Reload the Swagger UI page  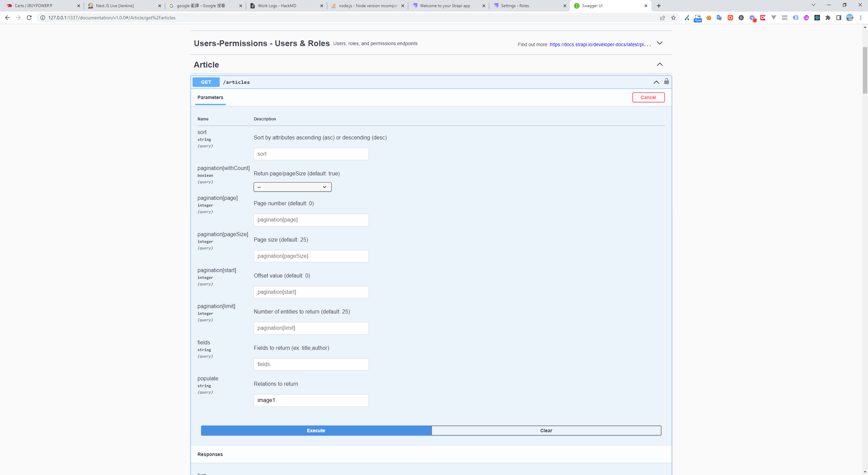29,18
